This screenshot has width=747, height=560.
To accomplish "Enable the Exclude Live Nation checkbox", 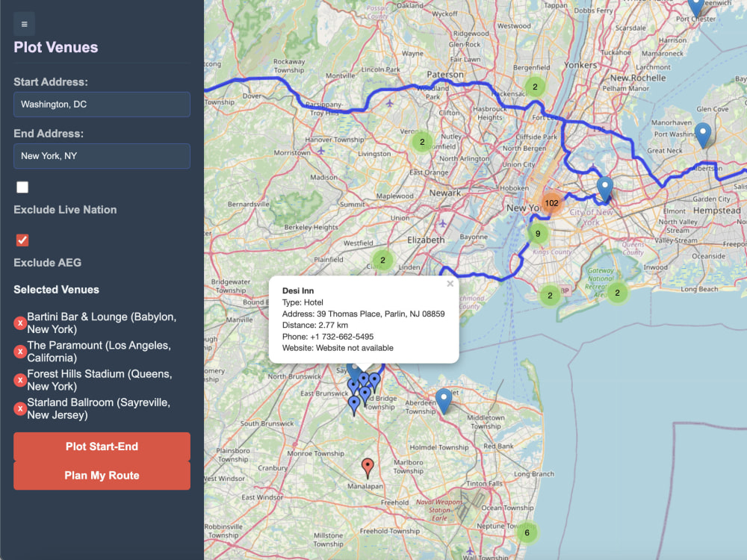I will click(x=22, y=187).
